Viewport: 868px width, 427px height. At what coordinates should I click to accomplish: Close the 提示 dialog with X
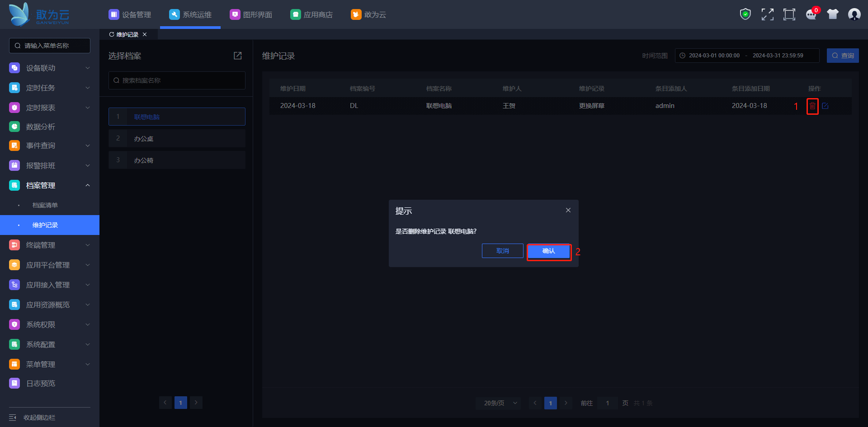click(x=568, y=210)
